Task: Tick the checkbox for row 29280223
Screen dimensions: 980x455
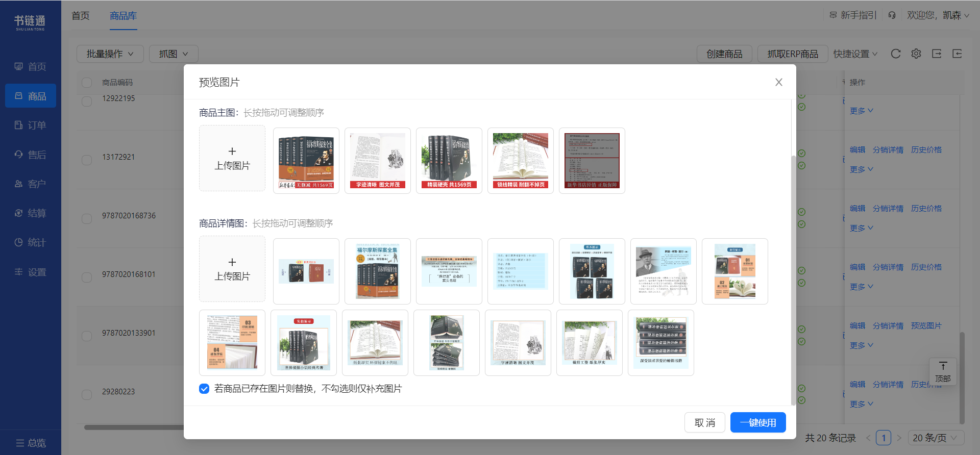Action: coord(87,394)
